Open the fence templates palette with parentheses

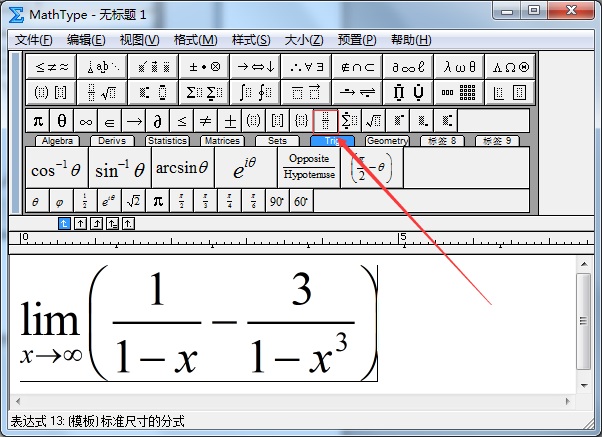[51, 92]
